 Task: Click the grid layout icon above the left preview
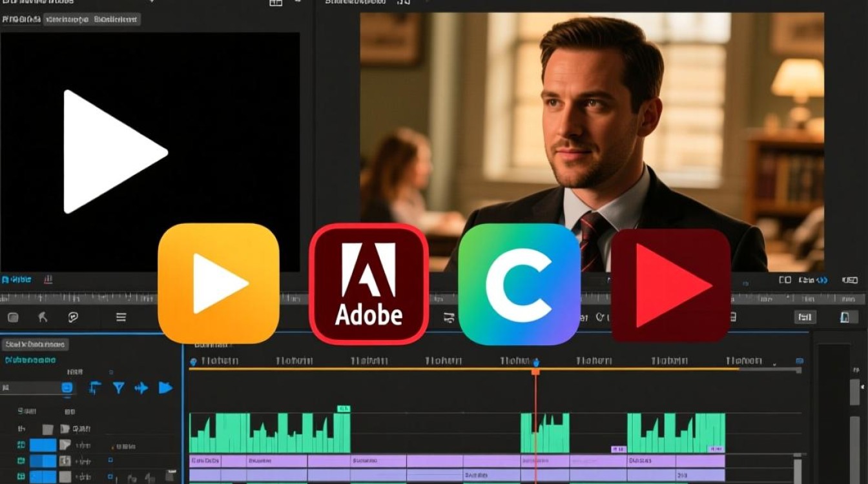(276, 3)
